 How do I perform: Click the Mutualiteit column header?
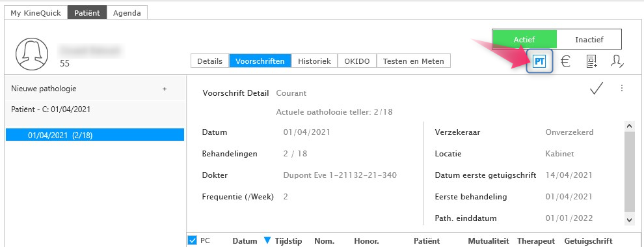pos(489,241)
